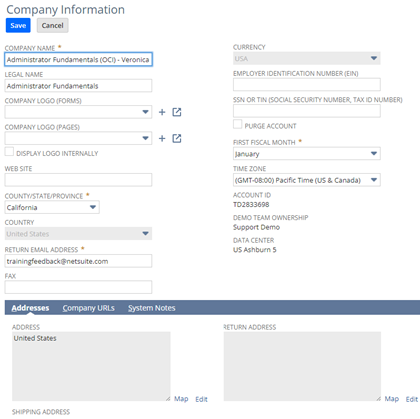Add new Company Logo (Pages) with plus icon
The height and width of the screenshot is (419, 420).
(x=162, y=138)
